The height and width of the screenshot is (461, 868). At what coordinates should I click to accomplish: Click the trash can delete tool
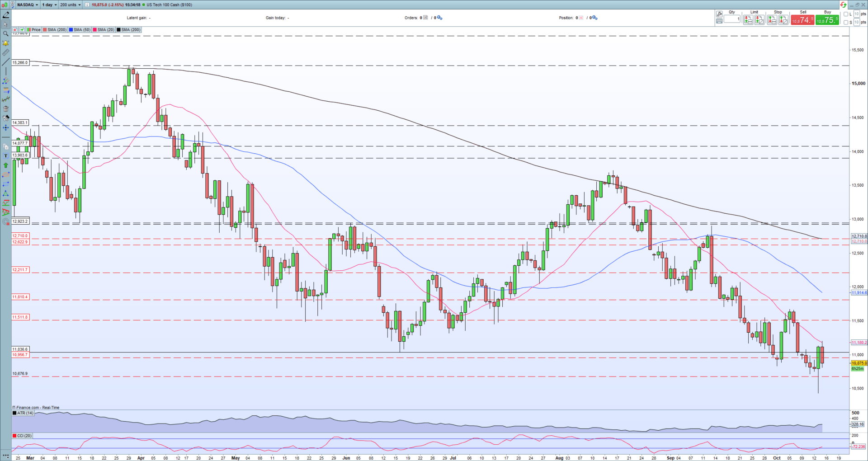point(6,109)
